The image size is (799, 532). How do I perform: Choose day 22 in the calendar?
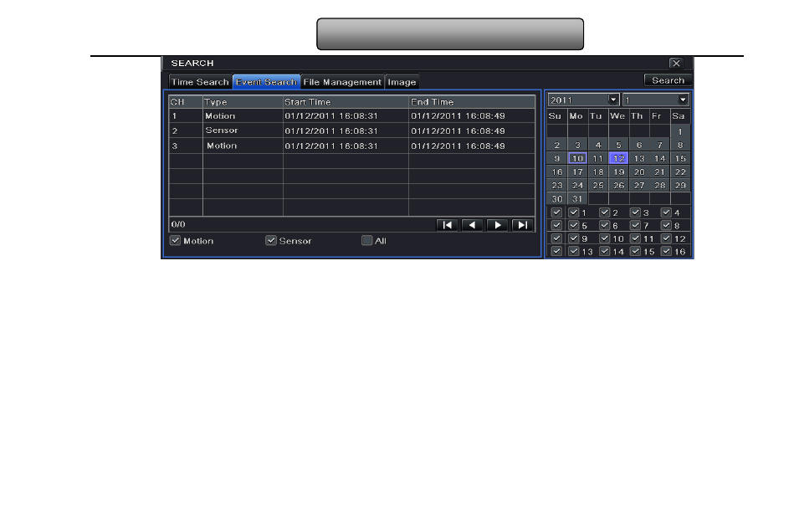point(680,172)
